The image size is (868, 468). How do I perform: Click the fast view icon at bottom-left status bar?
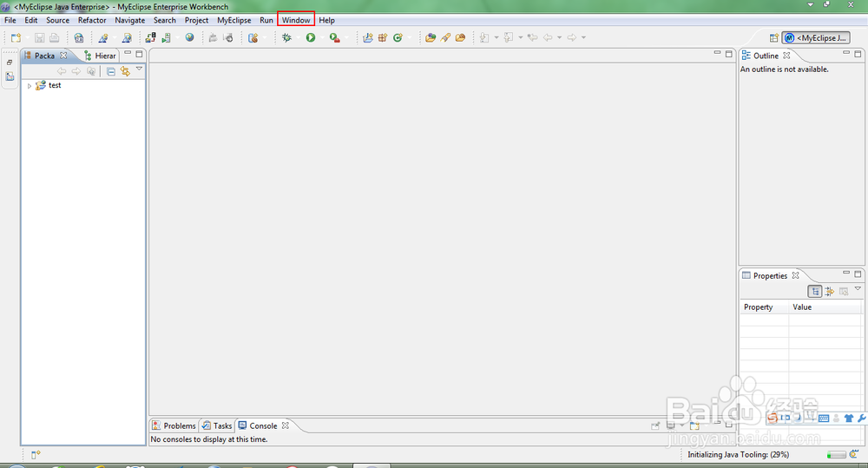[x=36, y=455]
